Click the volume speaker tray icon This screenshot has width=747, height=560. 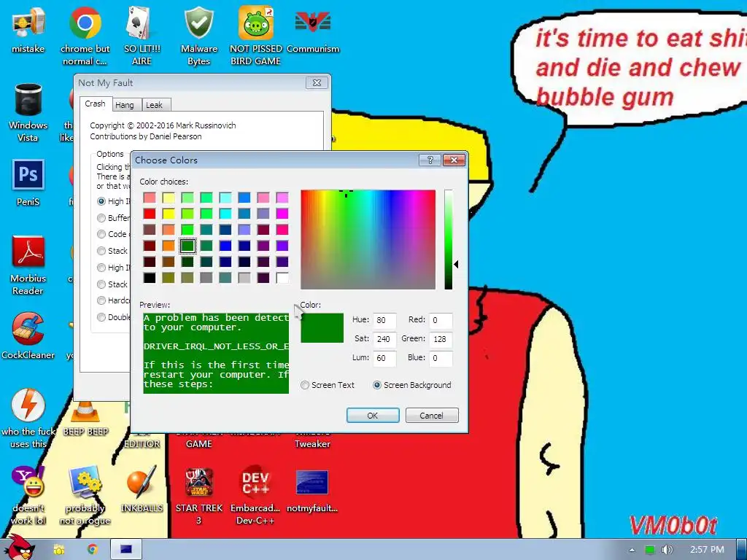[667, 550]
